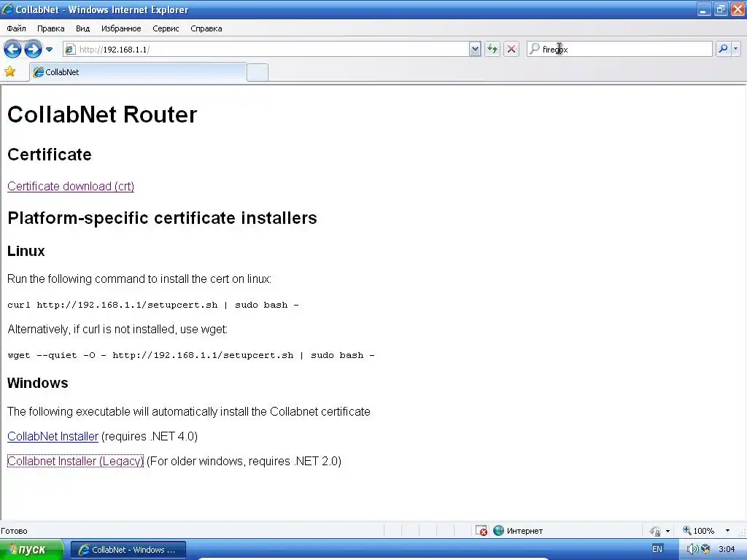Viewport: 747px width, 560px height.
Task: Click the curl setupcert.sh command text
Action: click(x=153, y=305)
